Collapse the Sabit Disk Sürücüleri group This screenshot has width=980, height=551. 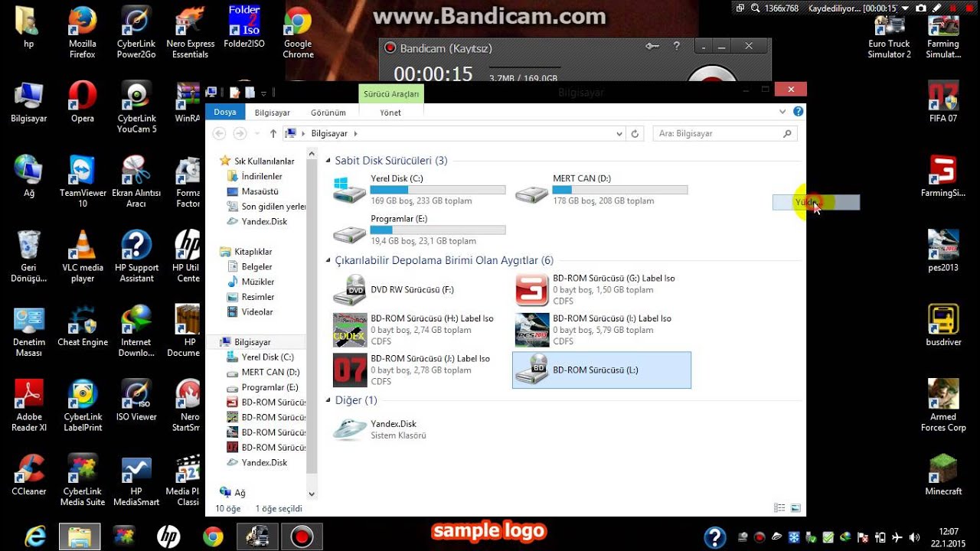click(x=328, y=161)
